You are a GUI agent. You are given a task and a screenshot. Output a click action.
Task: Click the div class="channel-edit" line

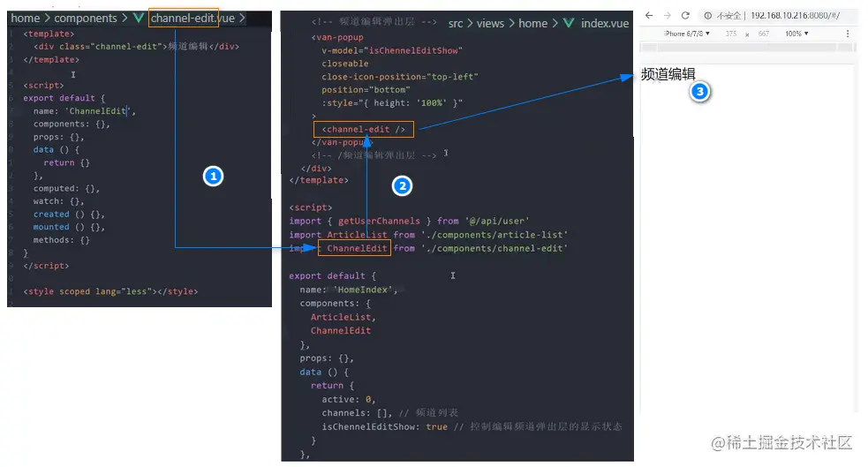tap(136, 47)
